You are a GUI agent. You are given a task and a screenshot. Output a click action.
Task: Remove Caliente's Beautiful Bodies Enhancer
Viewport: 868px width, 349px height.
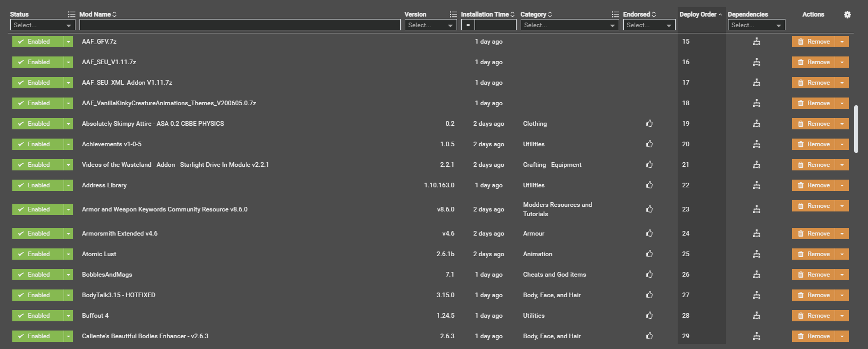(814, 336)
